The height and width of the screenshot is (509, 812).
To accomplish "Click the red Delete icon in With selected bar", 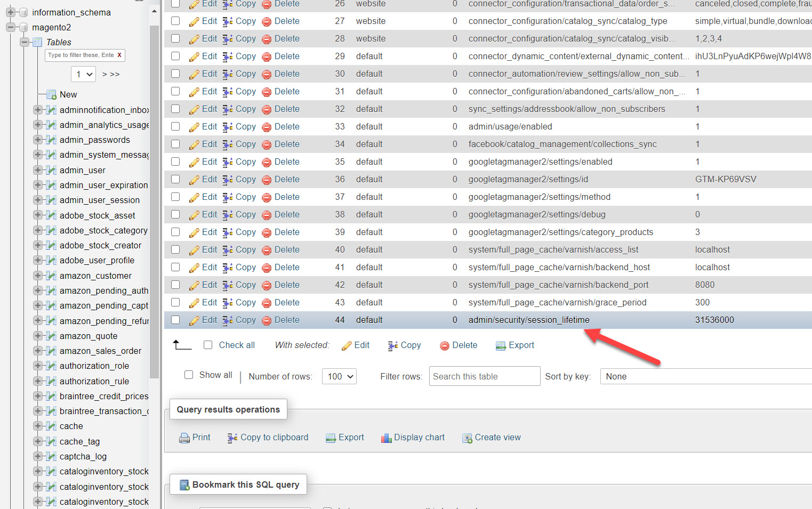I will tap(445, 346).
